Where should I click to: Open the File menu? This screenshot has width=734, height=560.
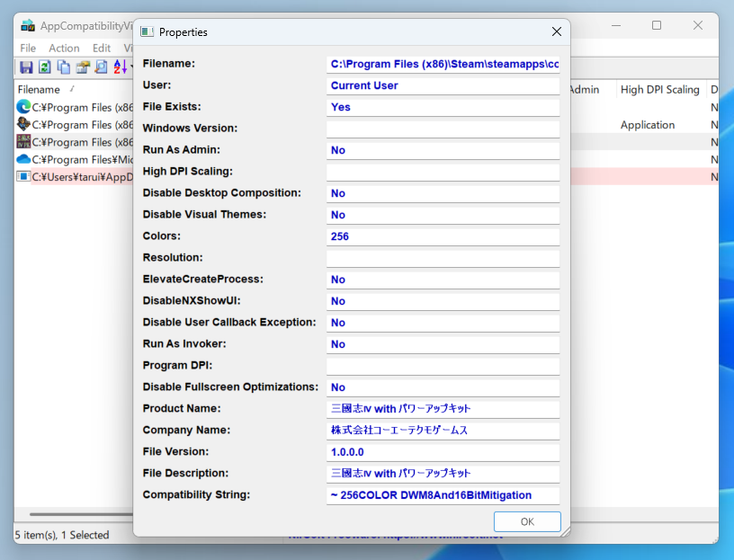28,48
